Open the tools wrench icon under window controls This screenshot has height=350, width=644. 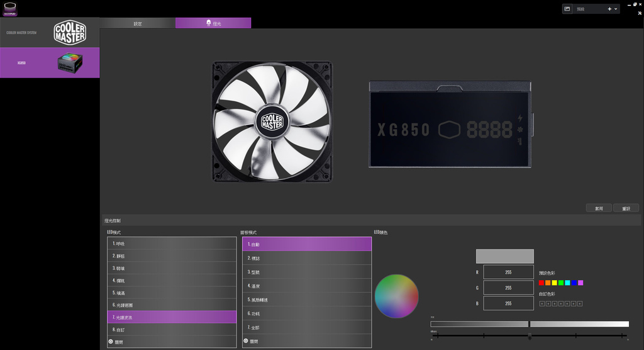(x=640, y=13)
